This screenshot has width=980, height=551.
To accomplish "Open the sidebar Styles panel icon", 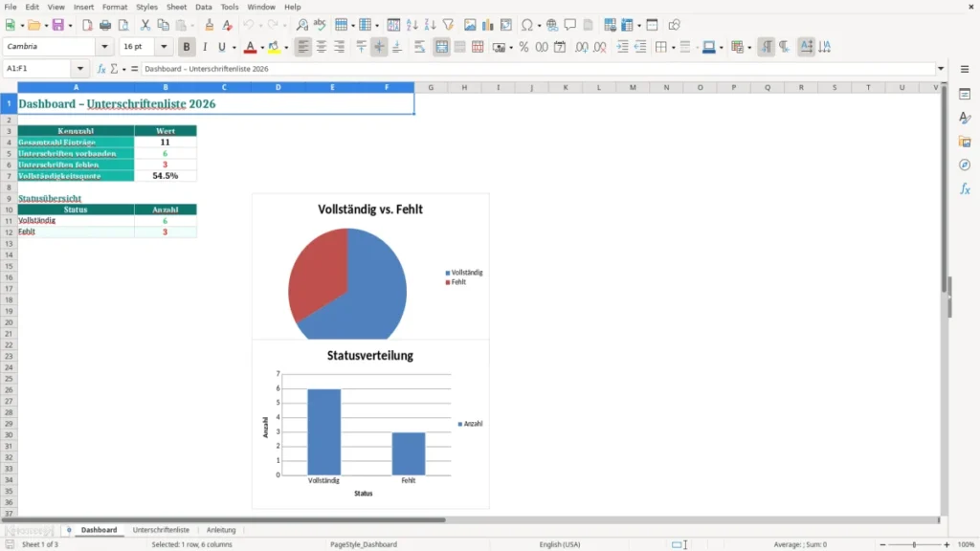I will 965,118.
